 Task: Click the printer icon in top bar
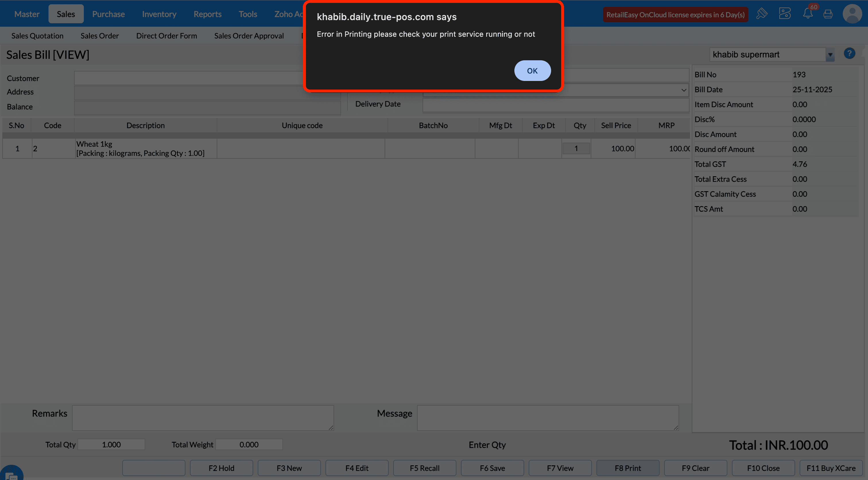[x=828, y=14]
